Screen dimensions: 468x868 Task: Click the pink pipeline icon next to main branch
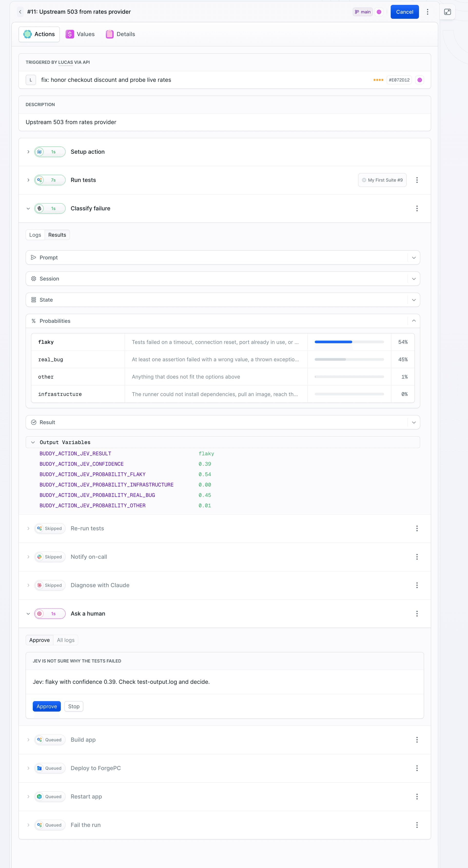[x=379, y=12]
